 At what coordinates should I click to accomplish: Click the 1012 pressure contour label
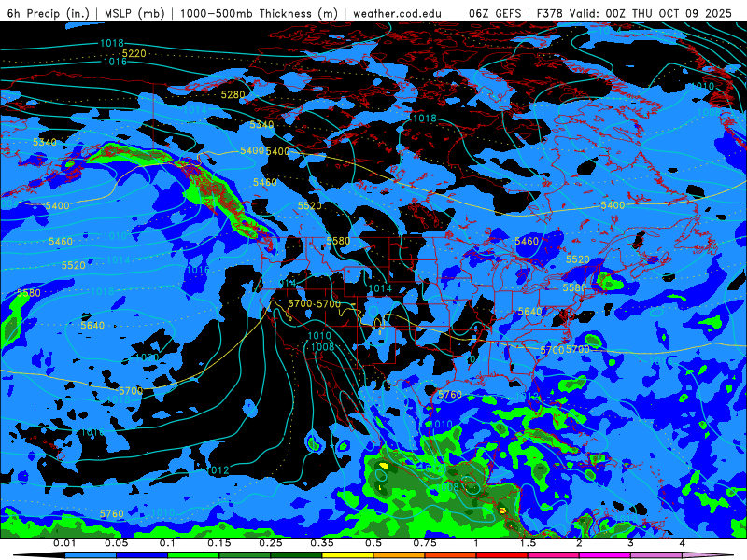point(218,470)
